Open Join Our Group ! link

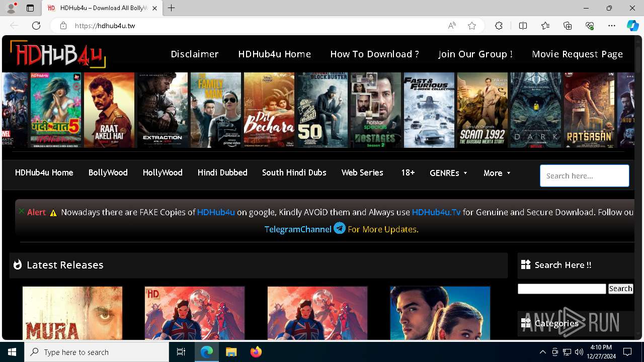tap(475, 54)
